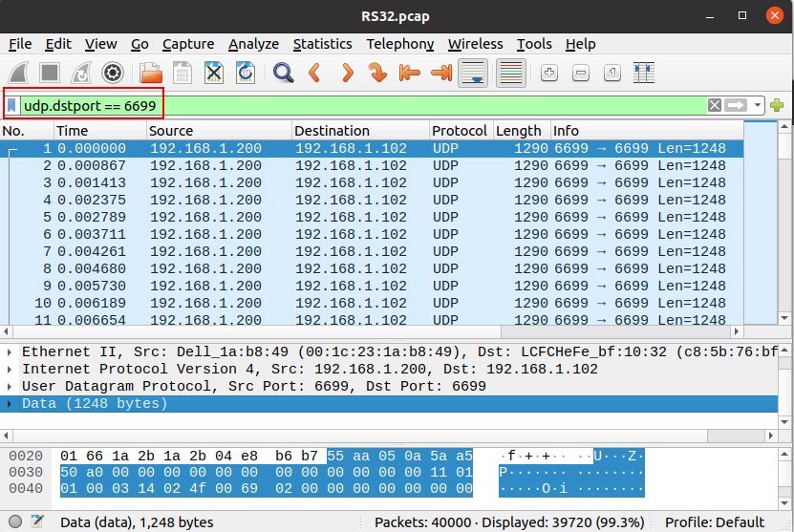
Task: Go forward in packet history
Action: coord(347,73)
